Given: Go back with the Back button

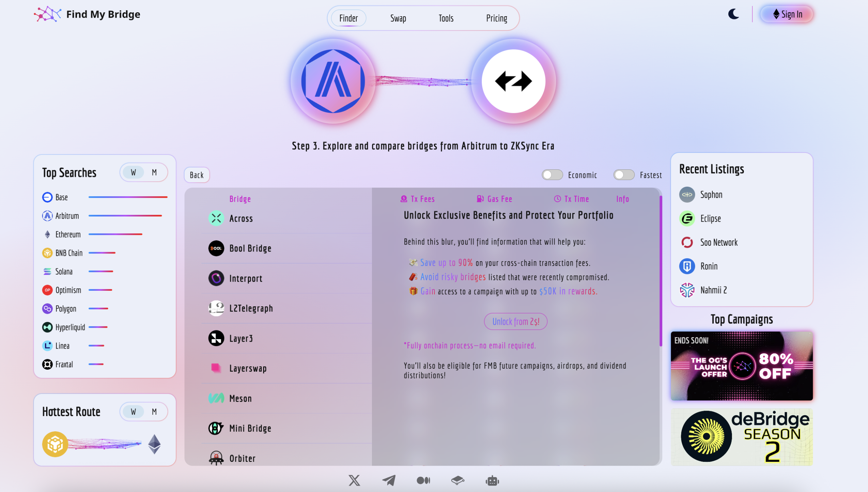Looking at the screenshot, I should pos(197,175).
